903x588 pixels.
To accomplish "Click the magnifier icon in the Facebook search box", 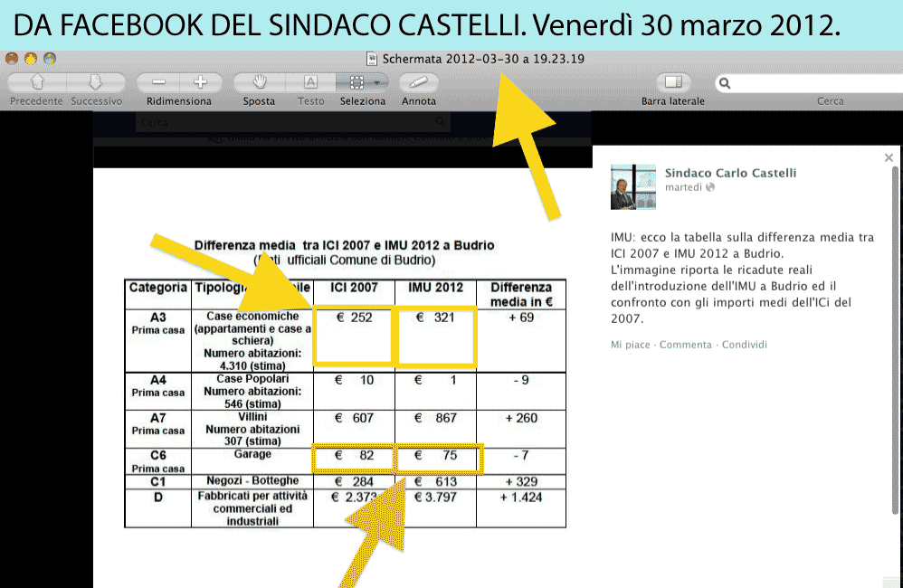I will coord(440,121).
